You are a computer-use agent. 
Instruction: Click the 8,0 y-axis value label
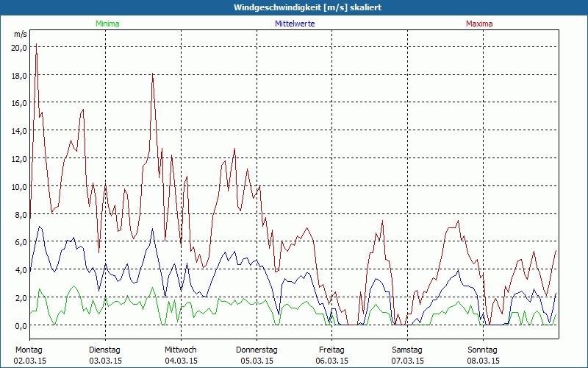point(21,214)
